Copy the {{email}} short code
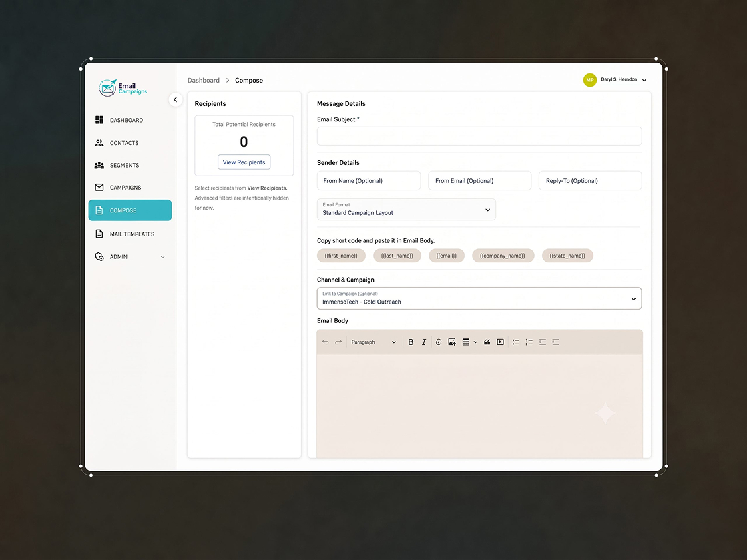747x560 pixels. coord(447,256)
